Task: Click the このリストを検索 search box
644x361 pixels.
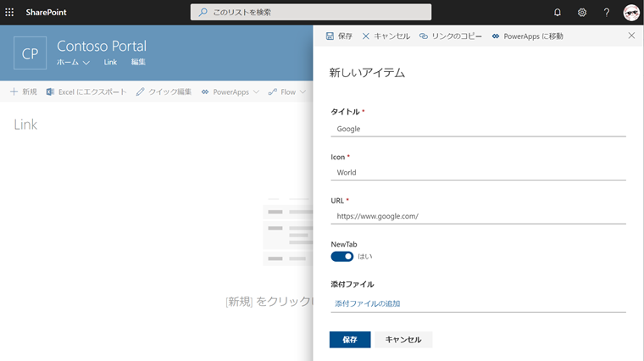Action: [311, 13]
